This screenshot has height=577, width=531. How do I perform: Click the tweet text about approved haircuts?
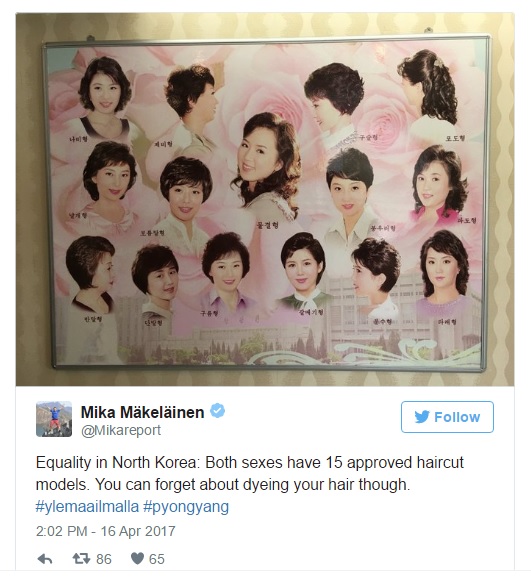(249, 474)
